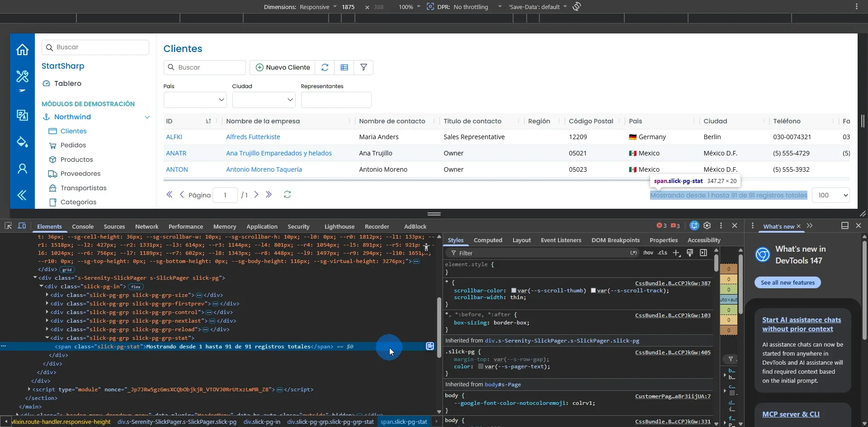Focus the Clientes grid Buscar search field
Image resolution: width=868 pixels, height=427 pixels.
point(205,67)
